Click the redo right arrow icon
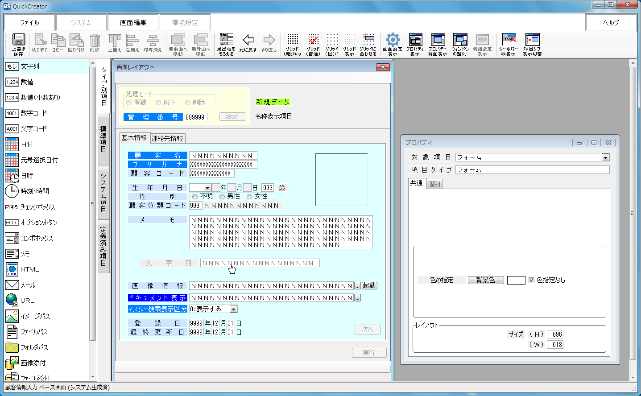The width and height of the screenshot is (641, 396). (269, 43)
